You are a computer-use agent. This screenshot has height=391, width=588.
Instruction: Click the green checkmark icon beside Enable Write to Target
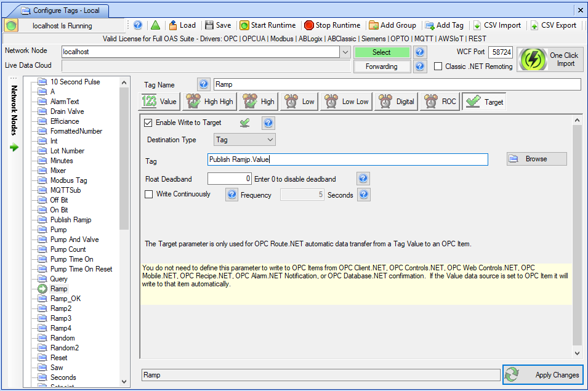tap(245, 123)
